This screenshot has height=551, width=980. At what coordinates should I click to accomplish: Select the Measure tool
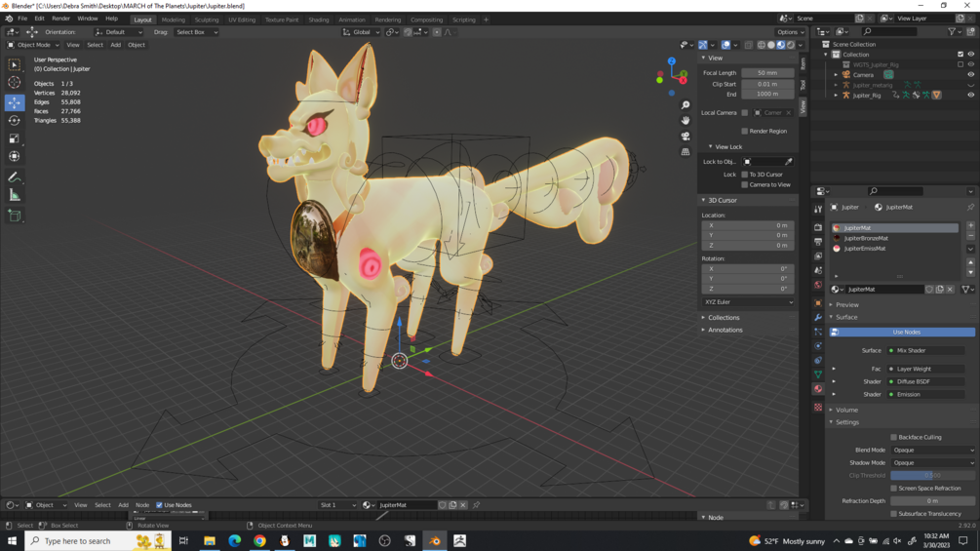coord(15,196)
